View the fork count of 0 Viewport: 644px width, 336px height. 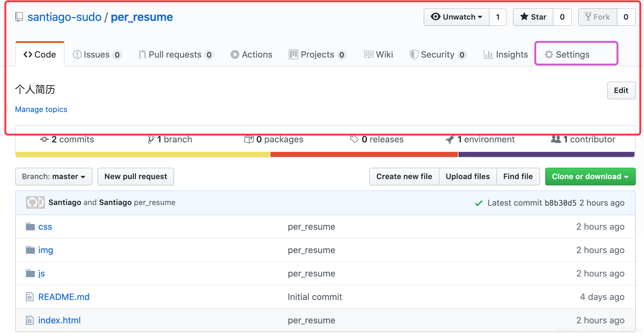pyautogui.click(x=626, y=17)
